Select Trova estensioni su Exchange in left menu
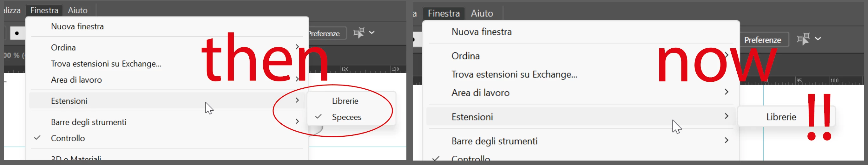The height and width of the screenshot is (165, 868). [167, 64]
